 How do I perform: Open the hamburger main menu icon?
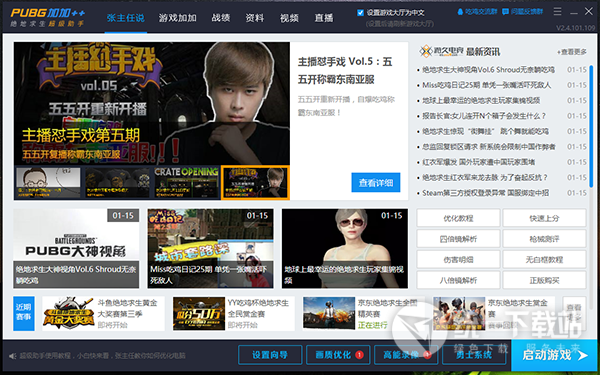[x=558, y=12]
